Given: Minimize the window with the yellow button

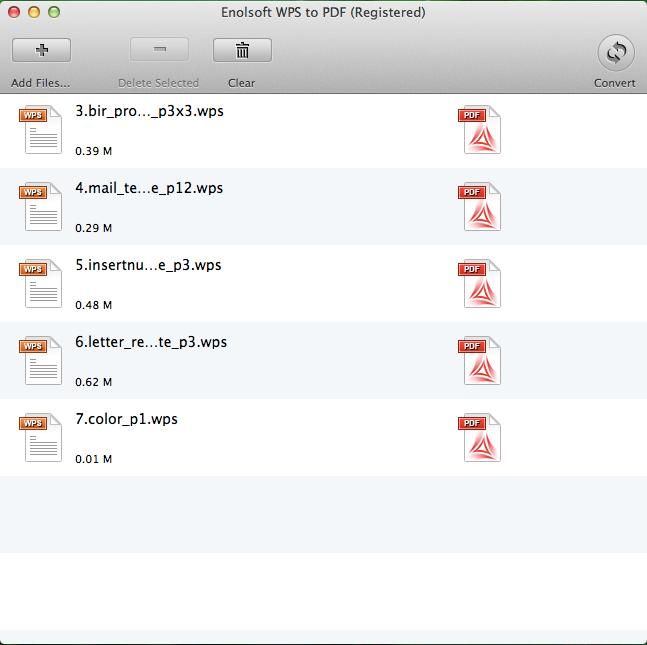Looking at the screenshot, I should [x=34, y=12].
